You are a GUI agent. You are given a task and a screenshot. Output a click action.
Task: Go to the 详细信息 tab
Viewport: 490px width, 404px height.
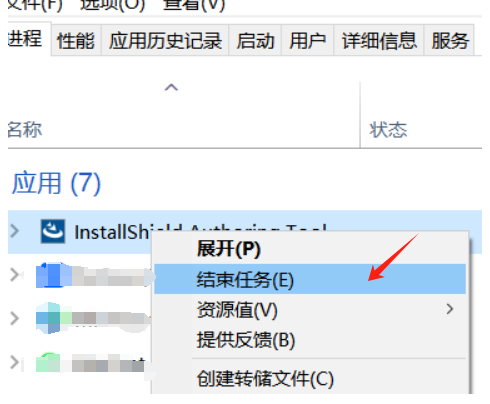tap(379, 40)
